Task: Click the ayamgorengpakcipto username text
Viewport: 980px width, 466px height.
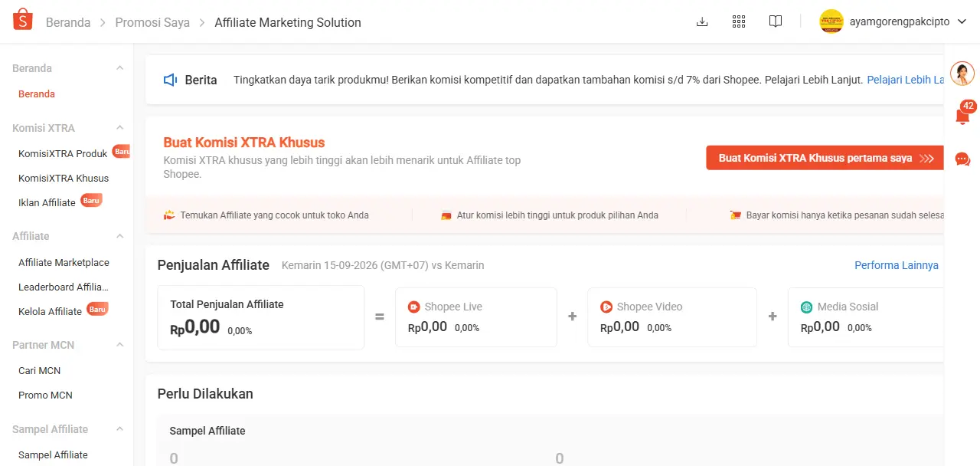Action: (900, 22)
